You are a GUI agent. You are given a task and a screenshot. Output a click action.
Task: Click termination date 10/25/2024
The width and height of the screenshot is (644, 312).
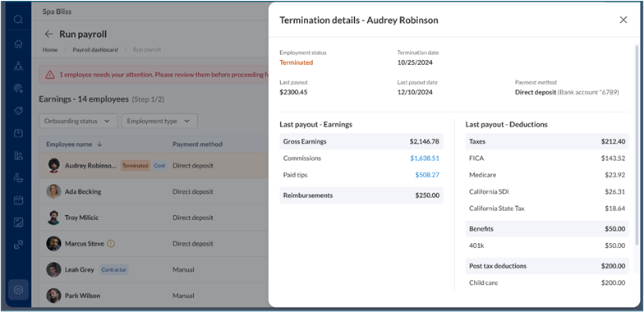tap(415, 62)
